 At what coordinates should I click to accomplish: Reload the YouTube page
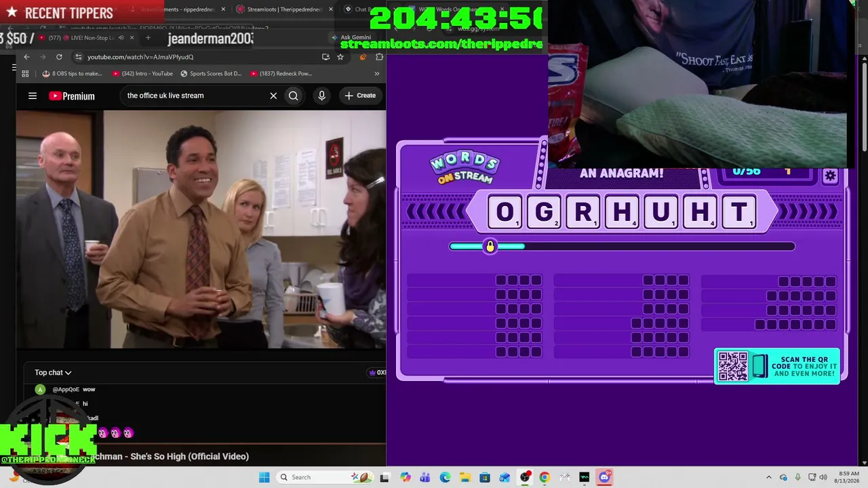click(x=59, y=57)
